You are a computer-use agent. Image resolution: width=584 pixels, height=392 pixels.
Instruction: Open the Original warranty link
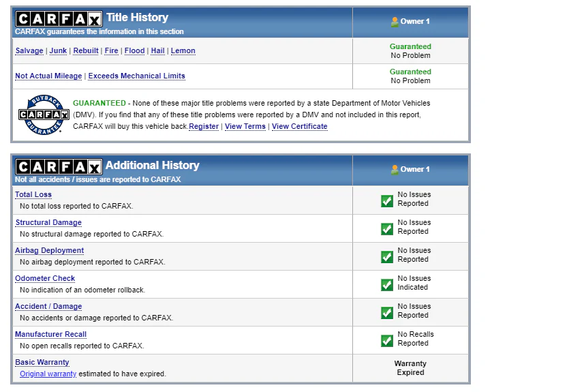(x=48, y=374)
